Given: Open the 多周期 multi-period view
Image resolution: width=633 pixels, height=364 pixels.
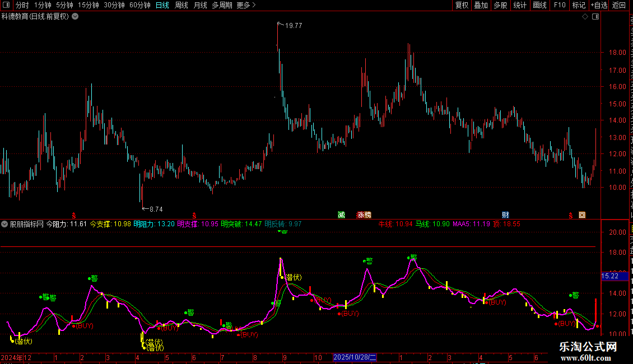Looking at the screenshot, I should [222, 5].
